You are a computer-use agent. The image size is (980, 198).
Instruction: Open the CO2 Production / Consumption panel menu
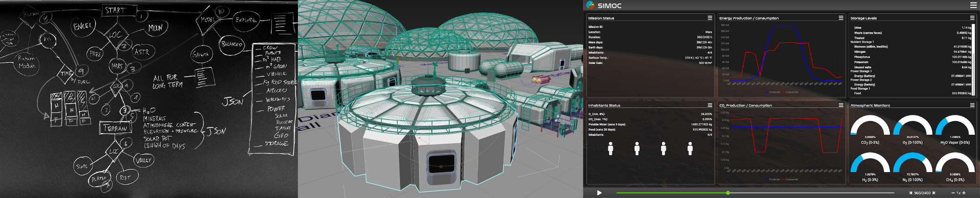(841, 105)
